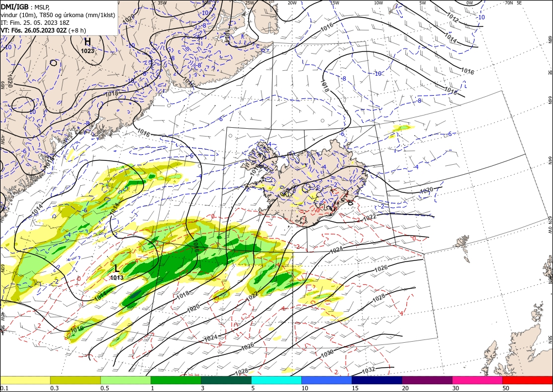Click the '70N' latitude label at top

509,3
